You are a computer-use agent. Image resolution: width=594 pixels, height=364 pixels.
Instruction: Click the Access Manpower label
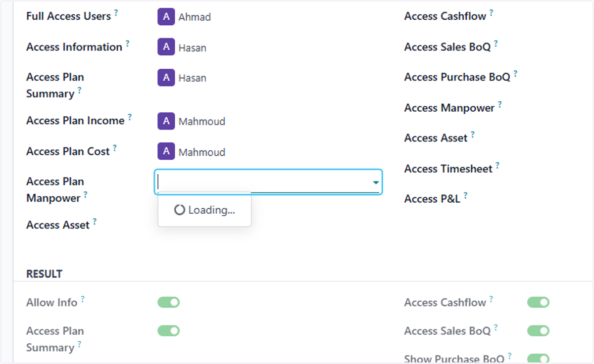tap(449, 108)
